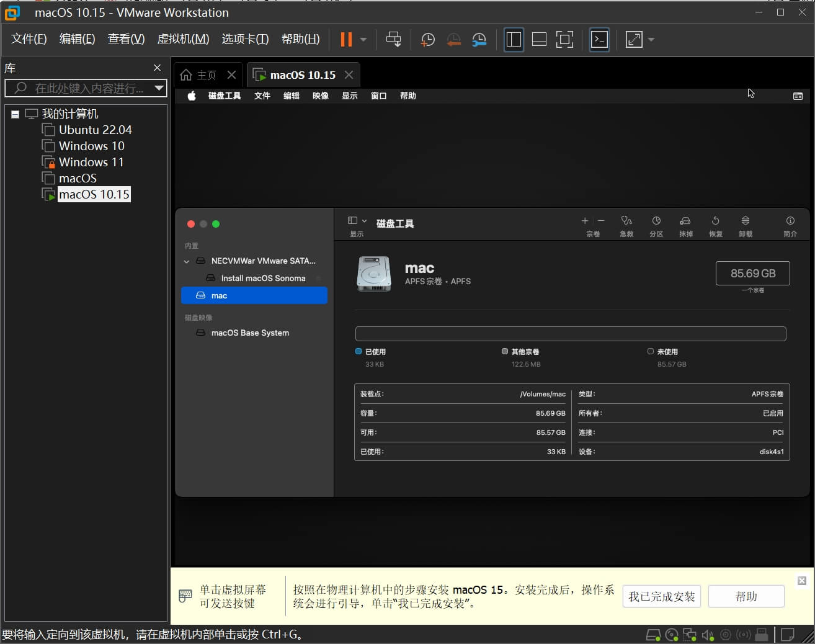Image resolution: width=815 pixels, height=644 pixels.
Task: Click the sound card status icon
Action: coord(708,635)
